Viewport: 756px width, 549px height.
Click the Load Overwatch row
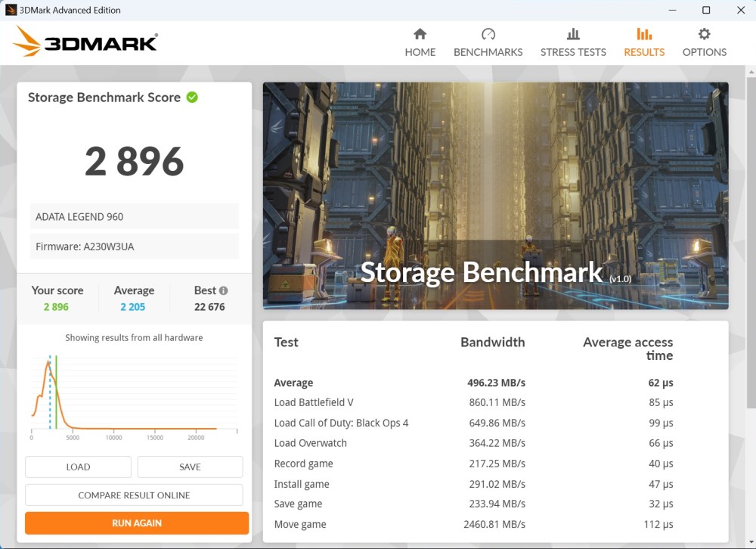point(473,443)
